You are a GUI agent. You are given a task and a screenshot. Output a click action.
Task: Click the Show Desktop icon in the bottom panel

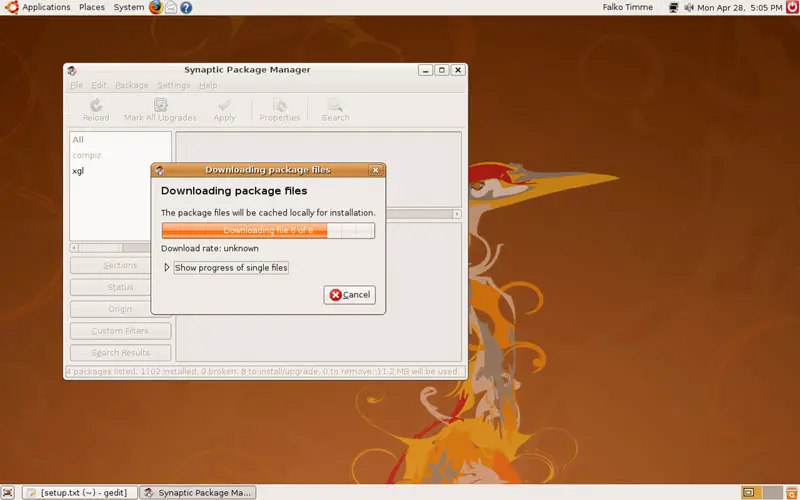(8, 492)
